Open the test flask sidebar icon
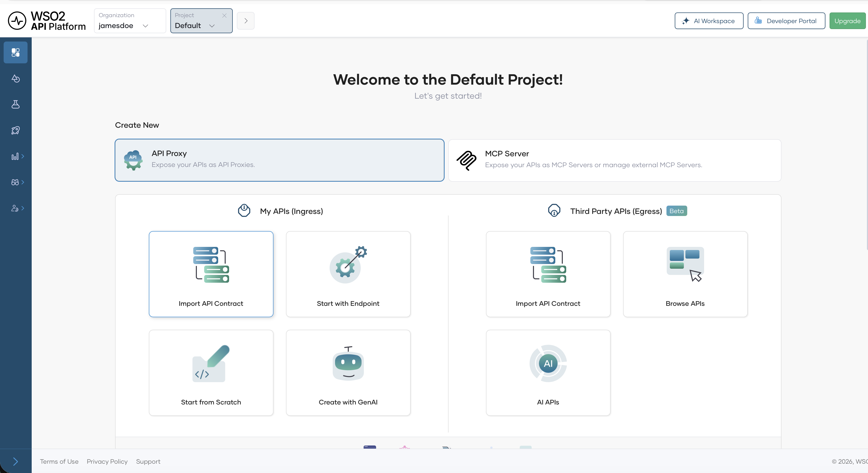The height and width of the screenshot is (473, 868). pyautogui.click(x=16, y=104)
